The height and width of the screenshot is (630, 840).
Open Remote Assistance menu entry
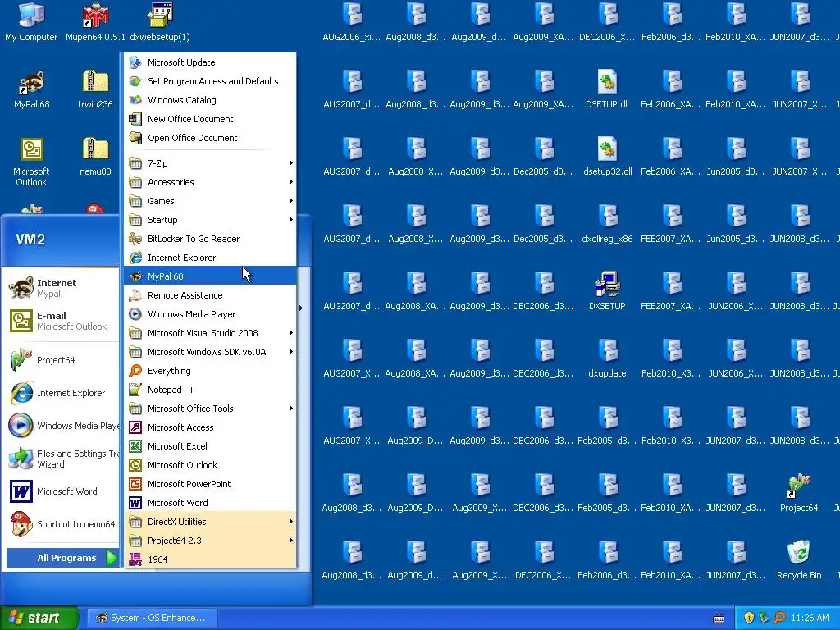210,295
